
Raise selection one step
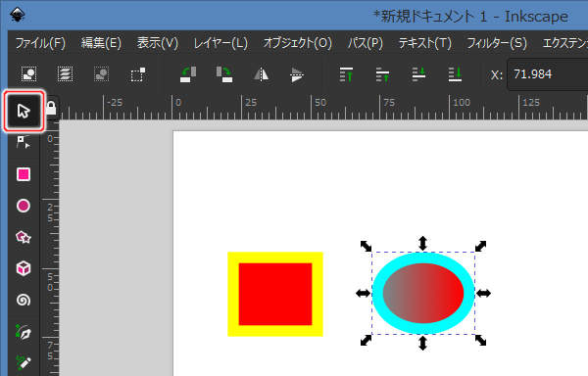tap(382, 74)
